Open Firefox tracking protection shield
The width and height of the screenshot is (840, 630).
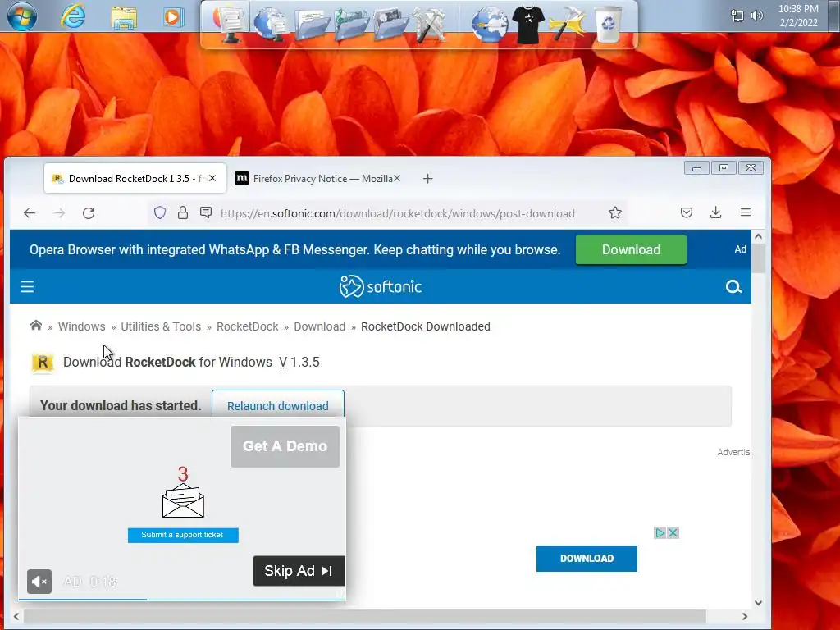click(160, 212)
